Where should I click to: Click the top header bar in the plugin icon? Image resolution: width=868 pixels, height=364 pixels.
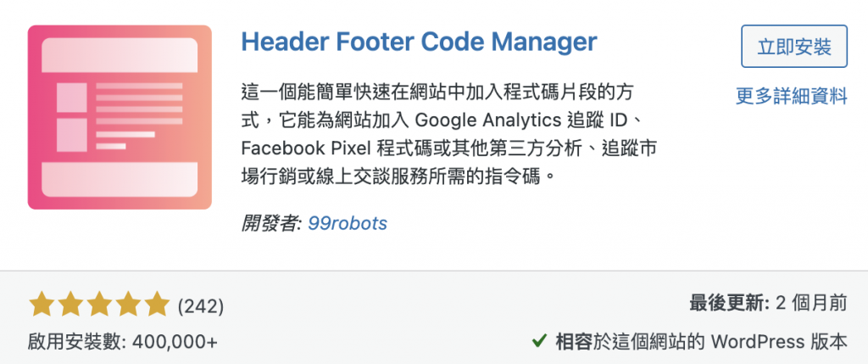(120, 55)
